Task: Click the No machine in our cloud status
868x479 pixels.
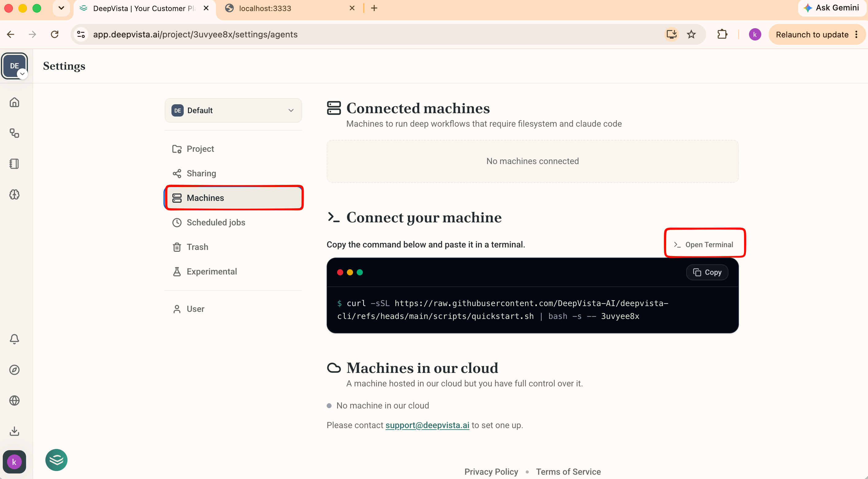Action: pyautogui.click(x=378, y=406)
